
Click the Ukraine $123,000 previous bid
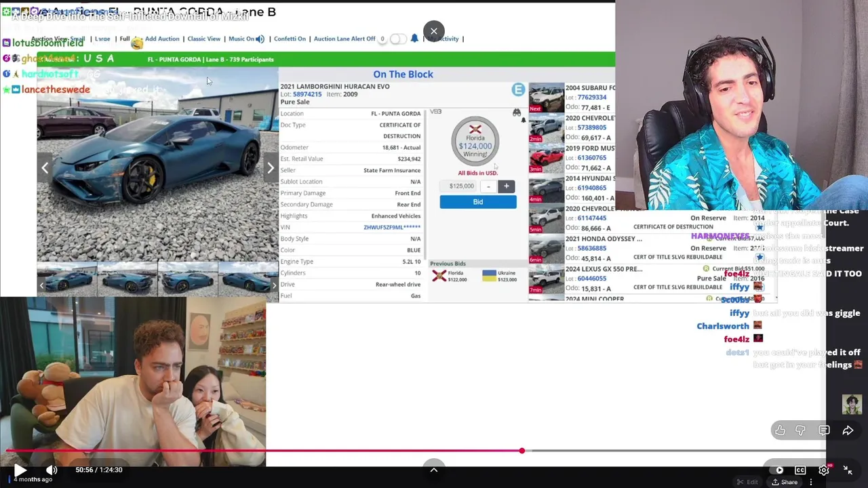click(x=498, y=276)
